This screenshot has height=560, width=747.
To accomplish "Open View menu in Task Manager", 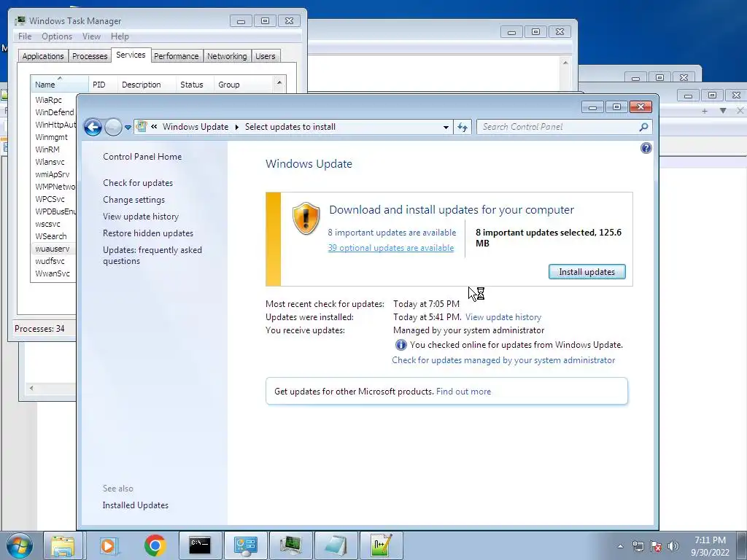I will coord(91,36).
